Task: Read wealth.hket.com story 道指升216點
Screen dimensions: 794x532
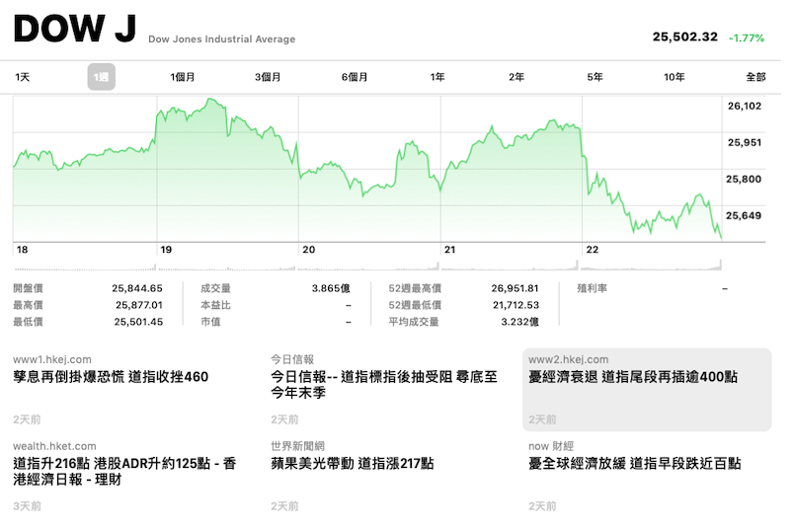Action: [x=124, y=471]
